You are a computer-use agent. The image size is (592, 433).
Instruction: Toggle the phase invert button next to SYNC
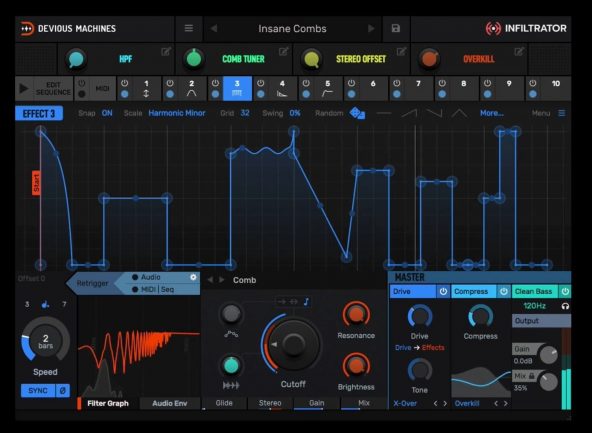click(x=63, y=391)
